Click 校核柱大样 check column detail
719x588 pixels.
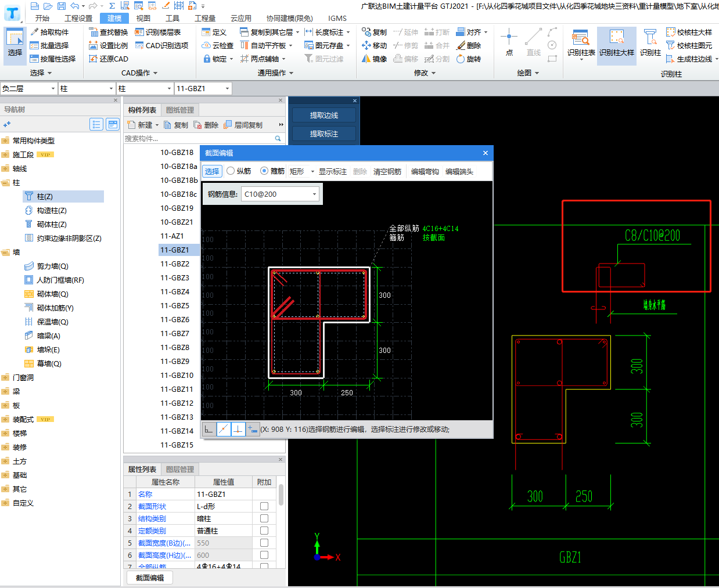(689, 32)
